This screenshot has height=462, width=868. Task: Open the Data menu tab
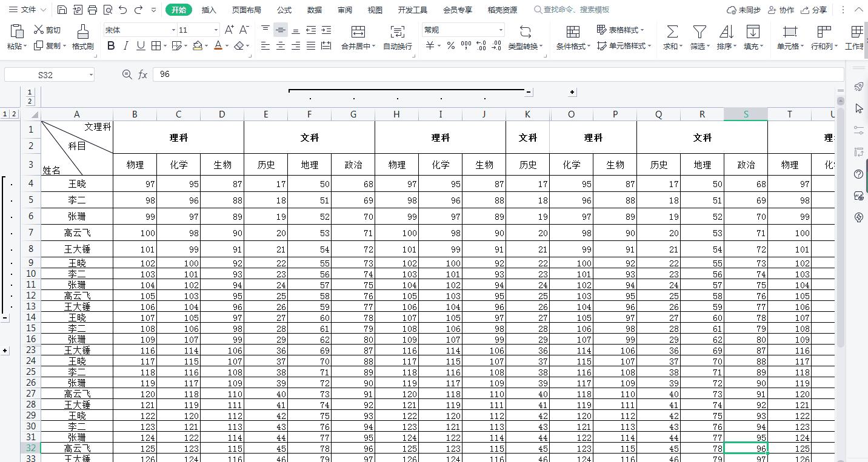314,10
